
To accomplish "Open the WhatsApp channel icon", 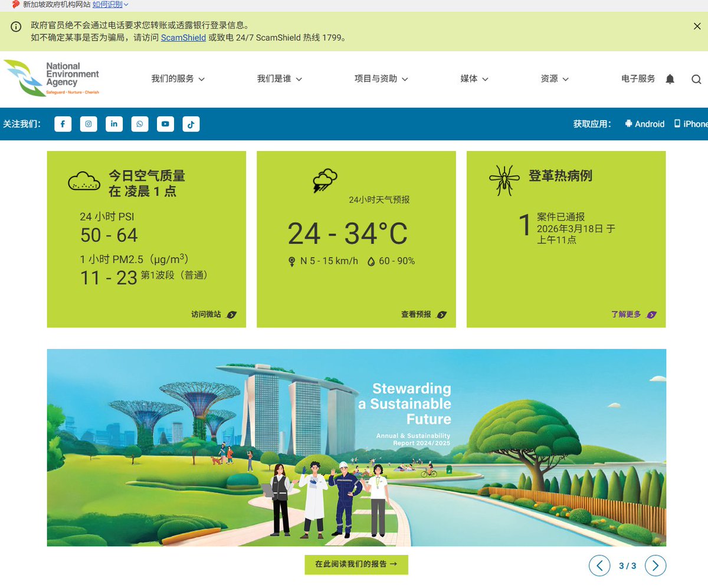I will (x=140, y=124).
